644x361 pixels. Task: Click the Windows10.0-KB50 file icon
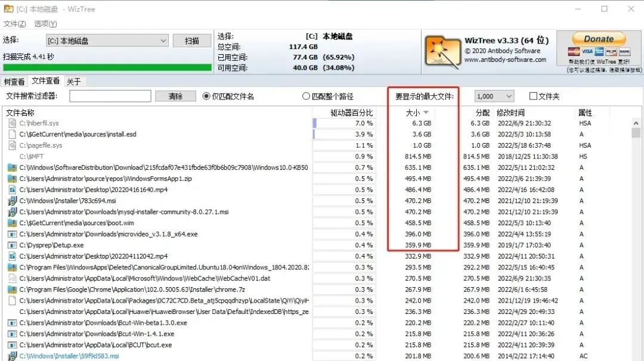coord(13,167)
